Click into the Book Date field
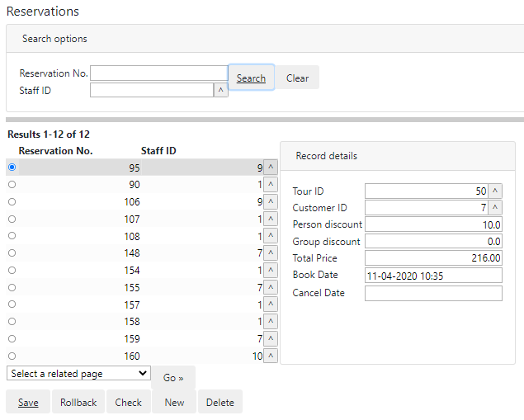524x420 pixels. click(x=433, y=276)
